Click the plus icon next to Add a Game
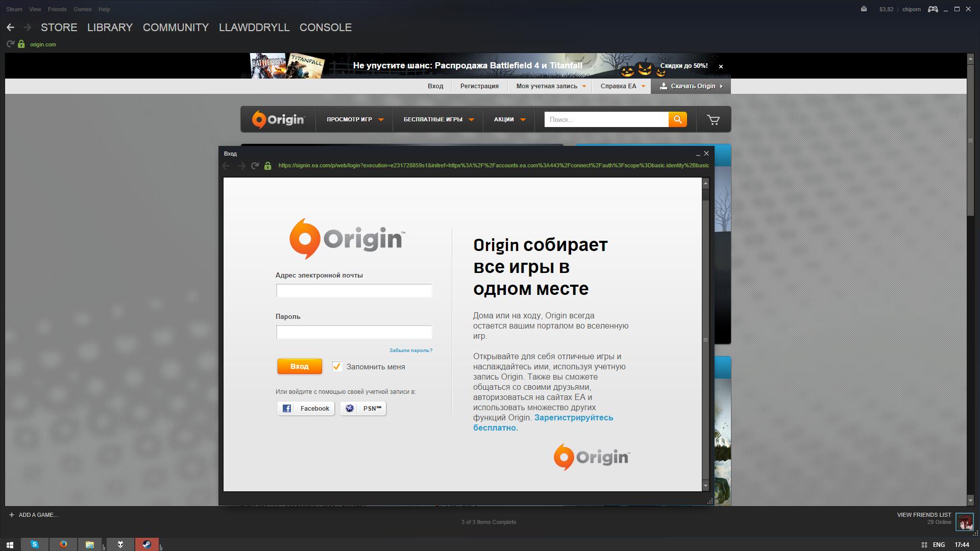 11,515
